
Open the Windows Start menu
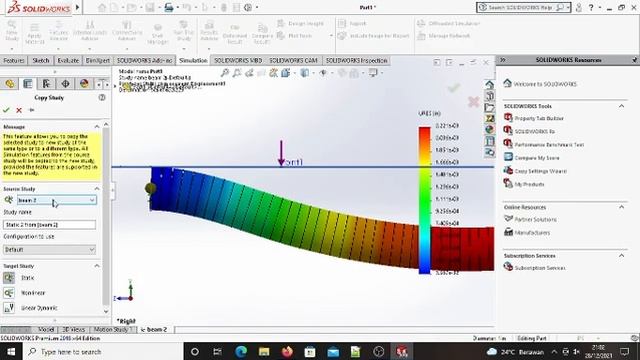click(x=11, y=351)
